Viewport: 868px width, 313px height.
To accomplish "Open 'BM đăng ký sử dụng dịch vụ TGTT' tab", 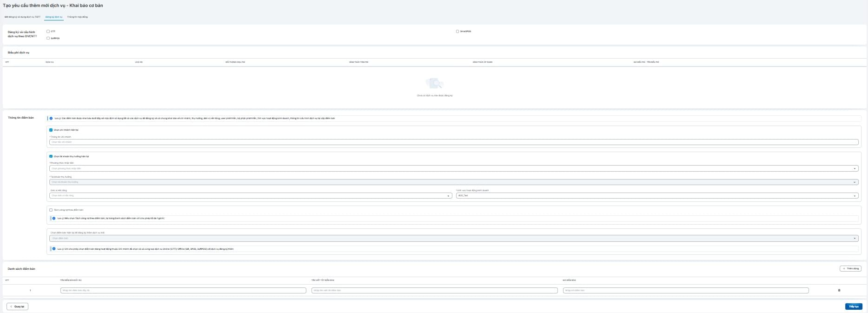I will tap(22, 17).
